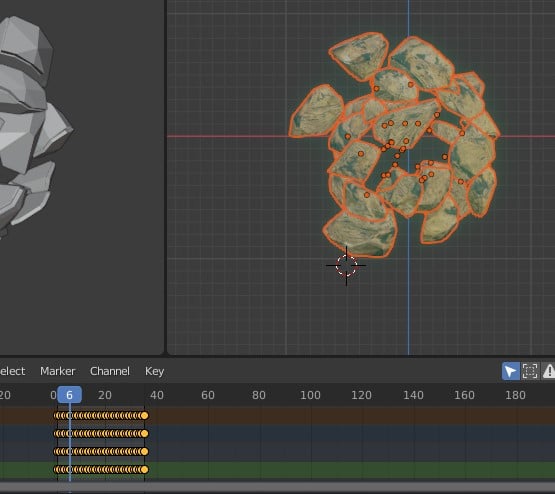Click the leftmost UV island on the red axis
The height and width of the screenshot is (494, 555).
[315, 111]
